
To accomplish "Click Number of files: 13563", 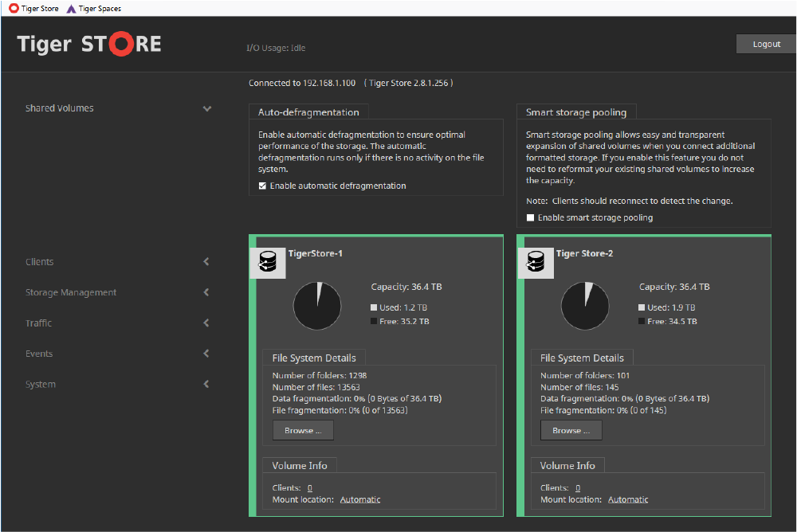I will point(316,387).
